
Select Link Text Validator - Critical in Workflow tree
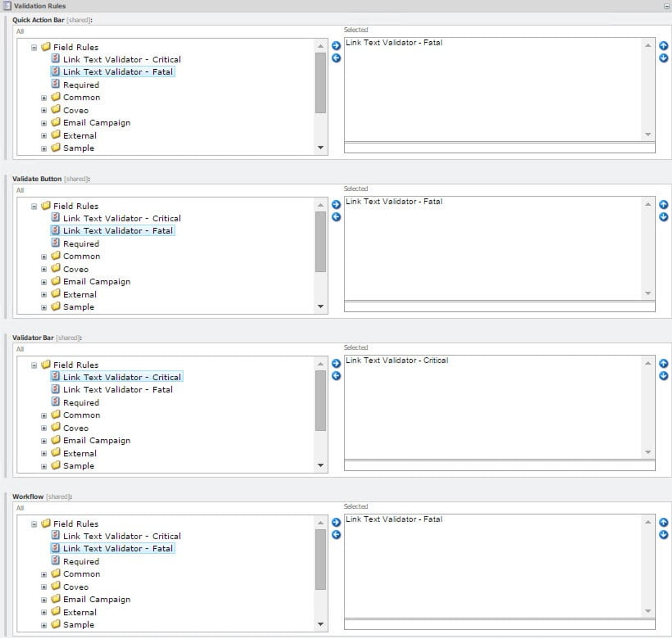(122, 536)
